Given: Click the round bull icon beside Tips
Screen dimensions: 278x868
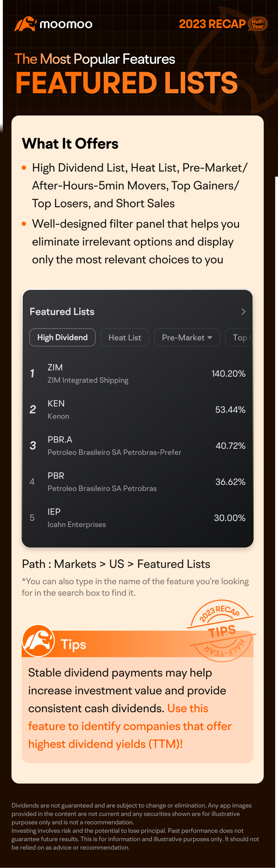Looking at the screenshot, I should pyautogui.click(x=38, y=641).
